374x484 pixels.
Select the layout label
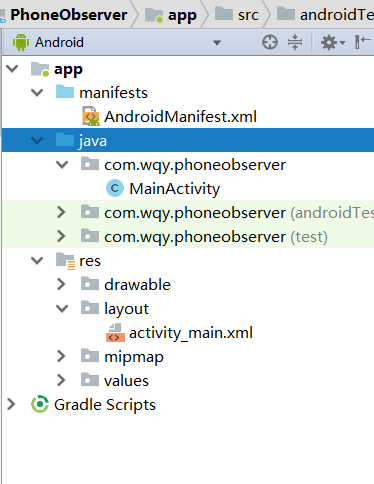(126, 309)
